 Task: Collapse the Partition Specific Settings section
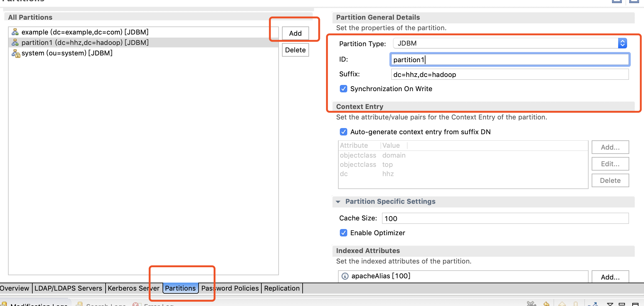pos(339,202)
